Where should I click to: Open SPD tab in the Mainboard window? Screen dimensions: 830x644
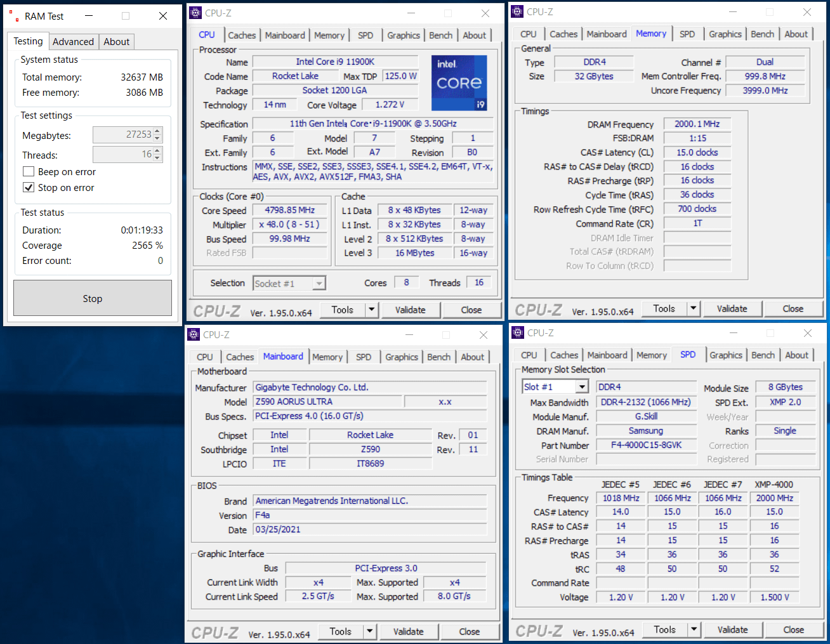tap(364, 357)
